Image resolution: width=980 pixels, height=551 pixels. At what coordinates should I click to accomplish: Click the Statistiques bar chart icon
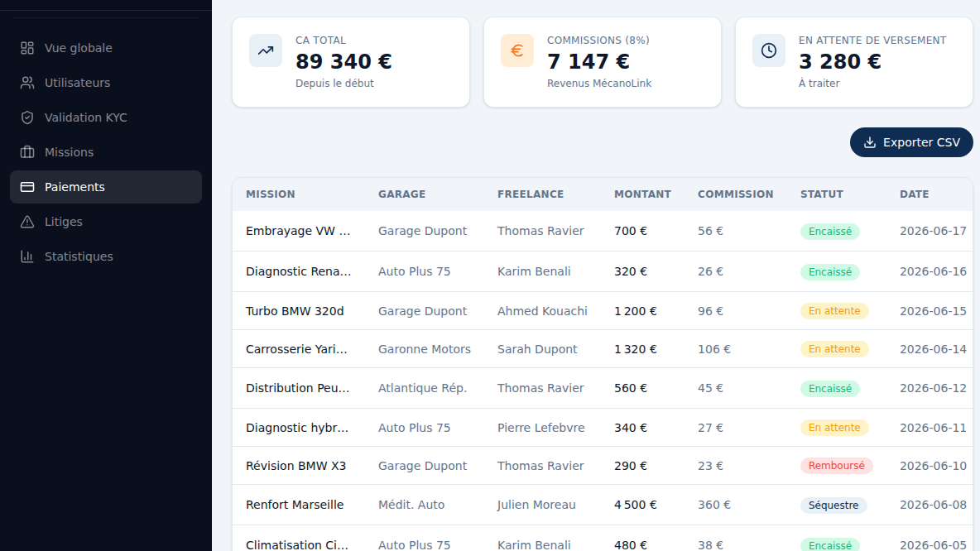26,256
